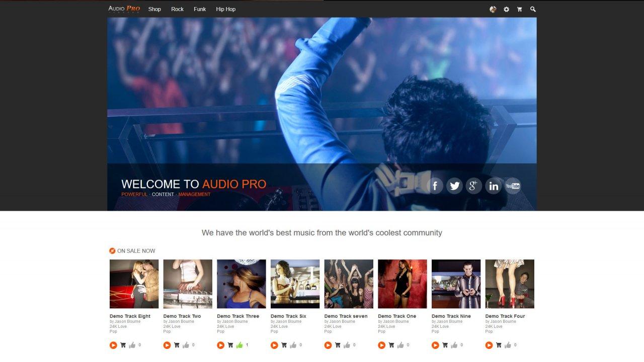Toggle the green thumbs-up on Demo Track Three
644x362 pixels.
pyautogui.click(x=239, y=345)
